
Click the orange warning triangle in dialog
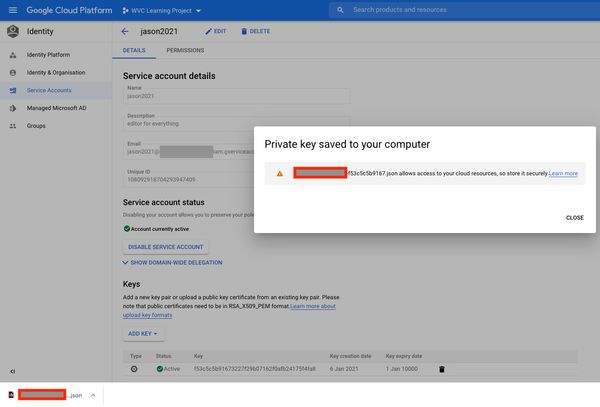(x=280, y=174)
